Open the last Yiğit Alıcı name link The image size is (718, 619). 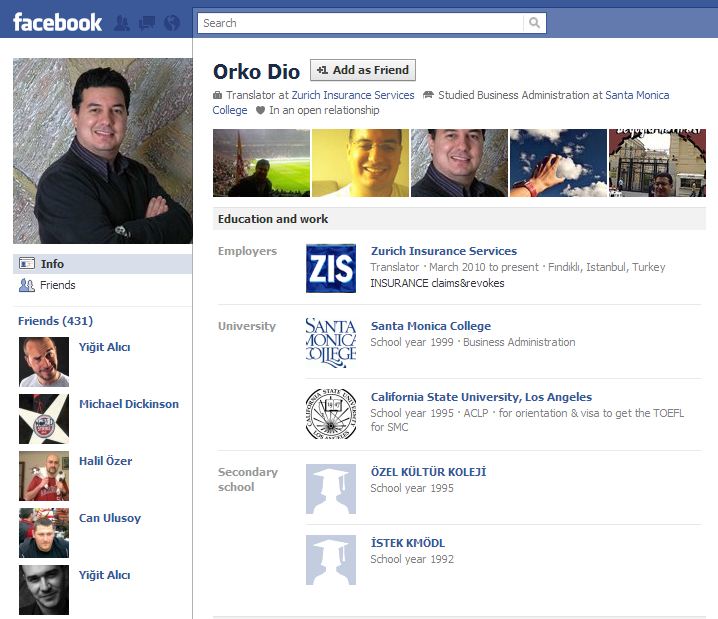click(104, 575)
